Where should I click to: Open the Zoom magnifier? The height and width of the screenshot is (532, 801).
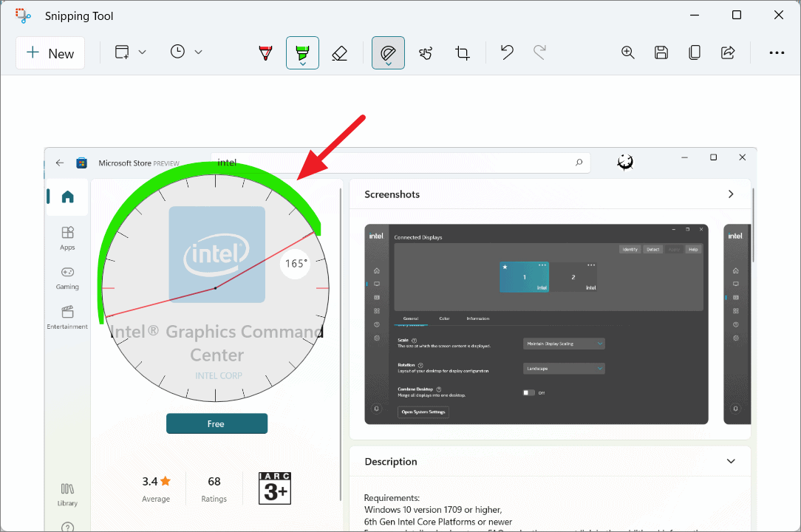click(628, 52)
